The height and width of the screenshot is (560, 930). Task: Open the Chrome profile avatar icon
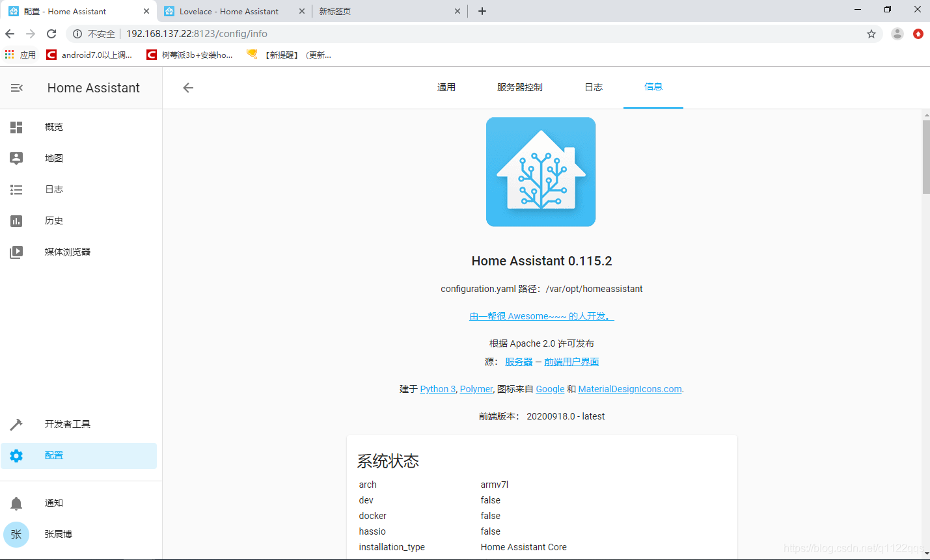897,34
